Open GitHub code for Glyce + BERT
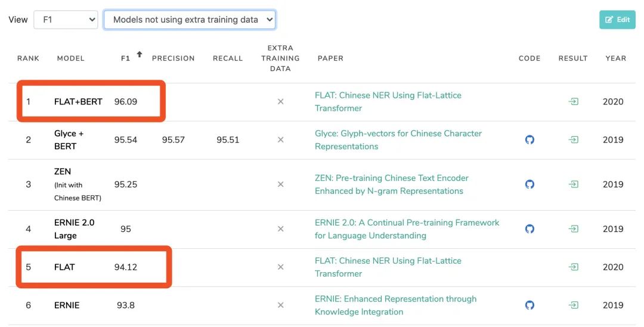 [x=530, y=140]
